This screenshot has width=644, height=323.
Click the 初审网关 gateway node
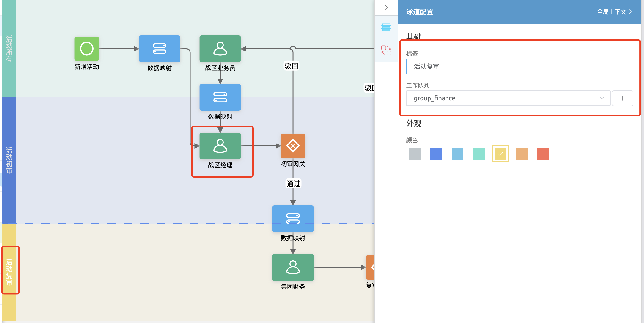293,146
